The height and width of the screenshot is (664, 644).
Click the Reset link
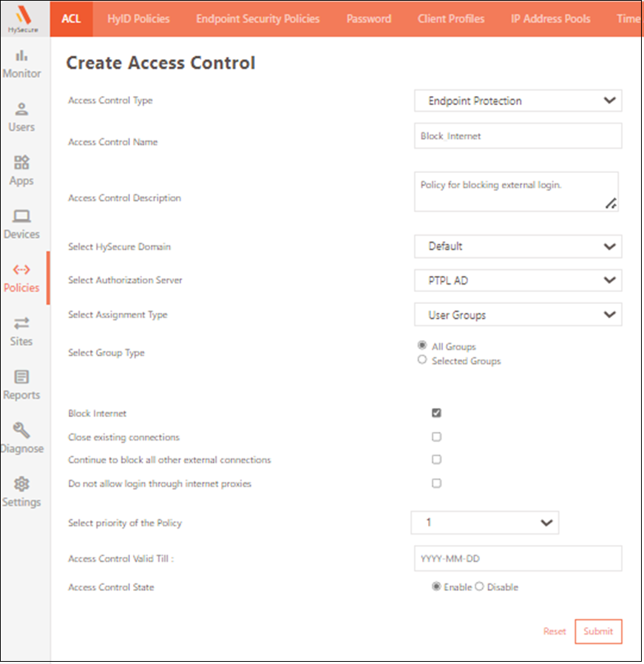click(555, 631)
